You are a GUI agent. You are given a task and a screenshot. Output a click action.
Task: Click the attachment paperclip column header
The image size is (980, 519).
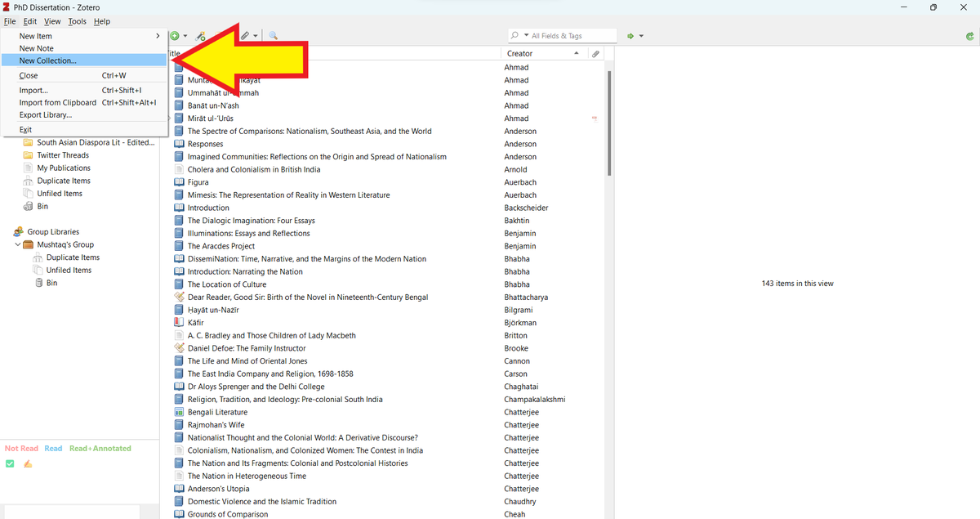click(x=596, y=54)
